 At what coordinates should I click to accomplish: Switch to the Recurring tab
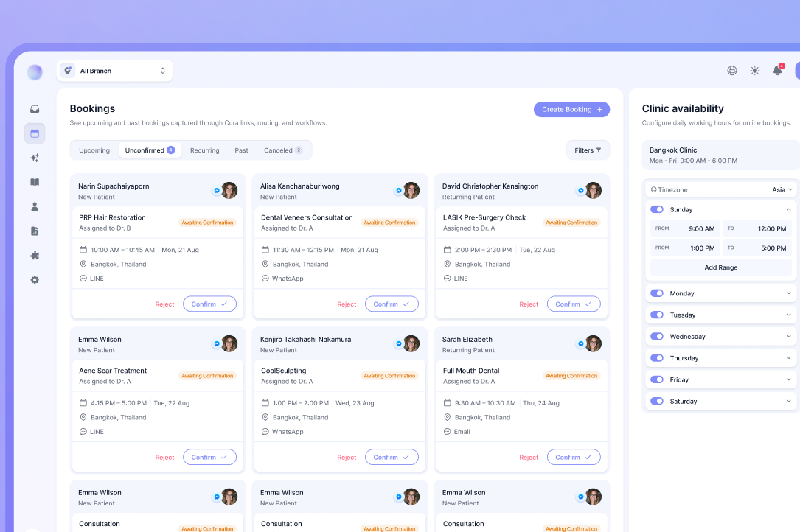pyautogui.click(x=204, y=150)
